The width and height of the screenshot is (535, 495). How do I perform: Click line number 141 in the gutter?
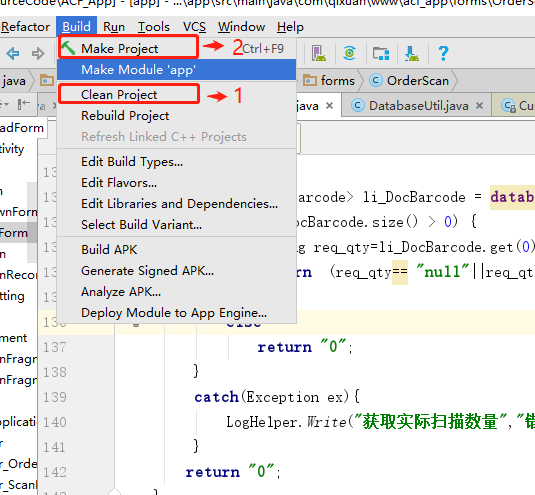(x=55, y=447)
